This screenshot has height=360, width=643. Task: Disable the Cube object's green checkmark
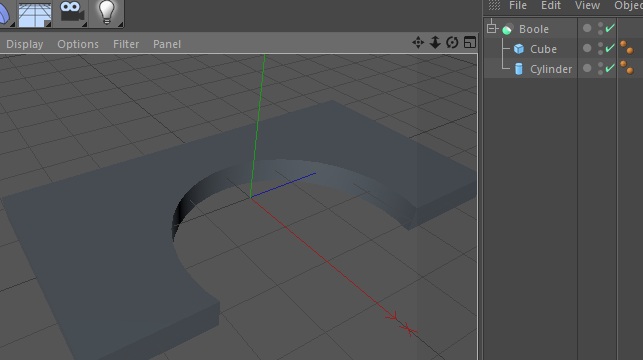610,48
